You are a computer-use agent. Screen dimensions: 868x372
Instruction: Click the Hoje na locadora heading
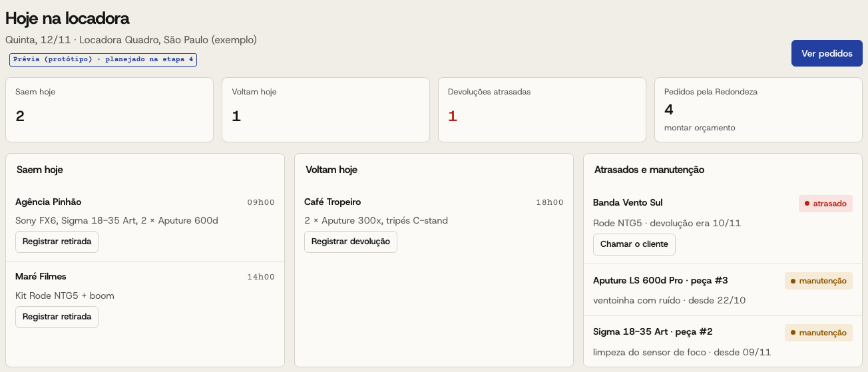[67, 18]
